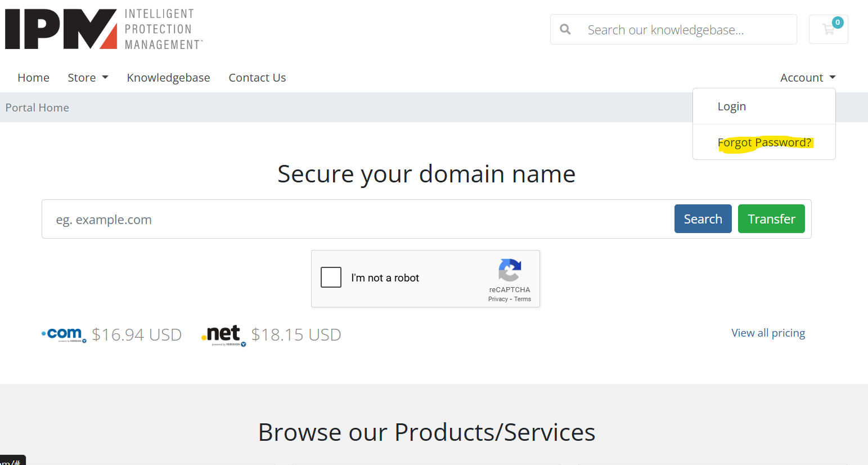
Task: Click the .net domain logo
Action: 224,335
